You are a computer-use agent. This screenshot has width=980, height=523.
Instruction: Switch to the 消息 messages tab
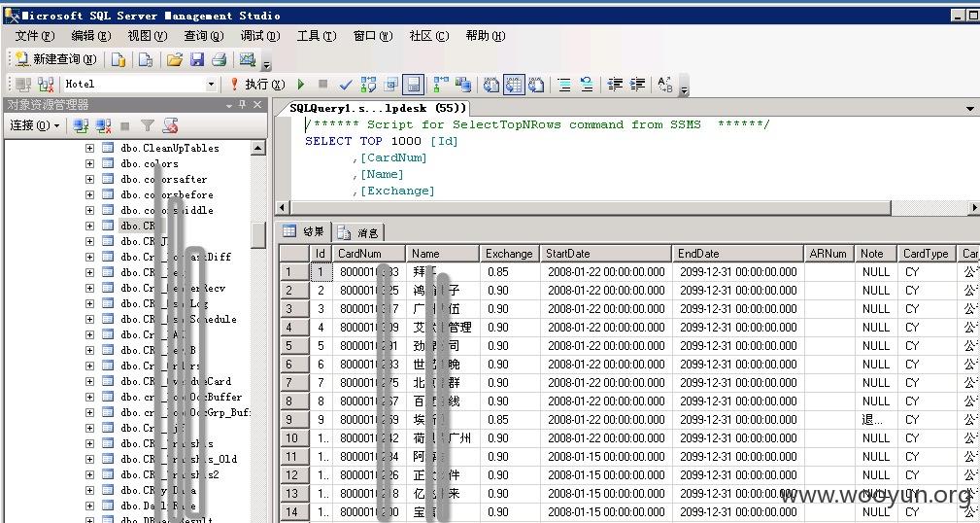[358, 232]
